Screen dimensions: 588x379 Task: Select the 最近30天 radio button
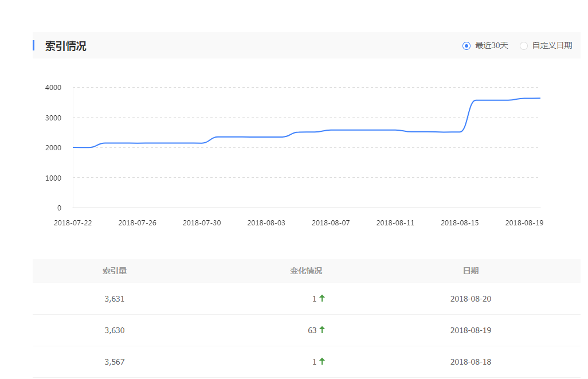click(467, 46)
